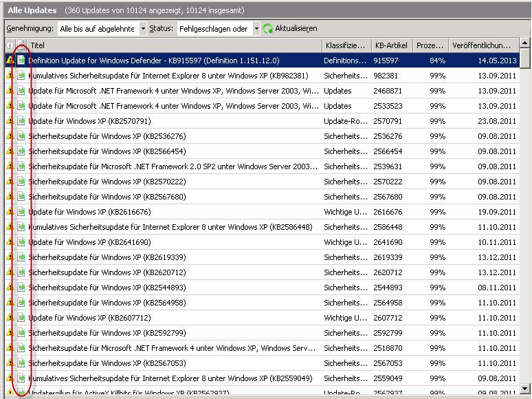532x399 pixels.
Task: Click warning icon of 2468871 row
Action: pos(10,91)
